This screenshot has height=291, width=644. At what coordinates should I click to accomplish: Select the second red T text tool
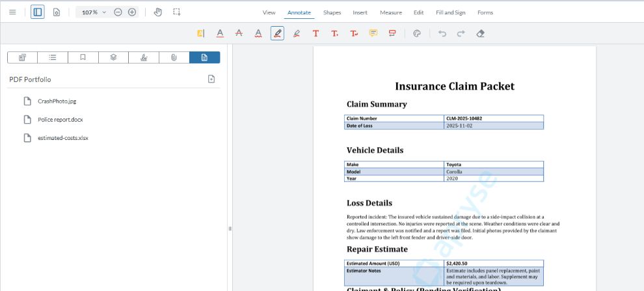click(x=335, y=33)
